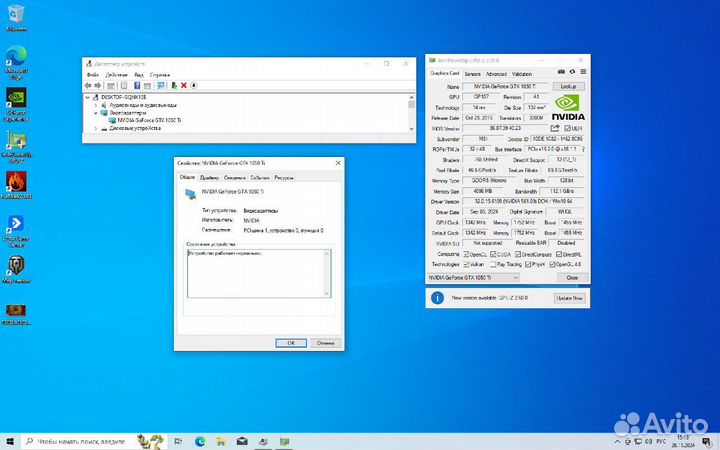Click GPU-Z screenshot camera icon
Screen dimensions: 720x450
pyautogui.click(x=561, y=72)
